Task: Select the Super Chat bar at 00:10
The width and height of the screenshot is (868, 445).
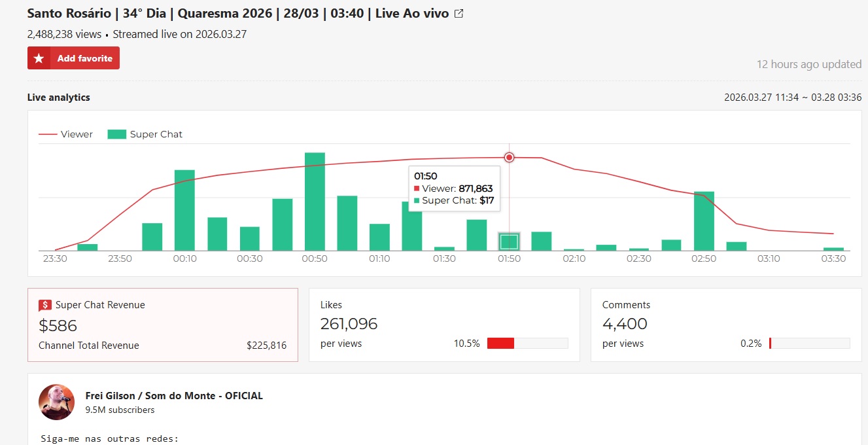Action: tap(185, 210)
